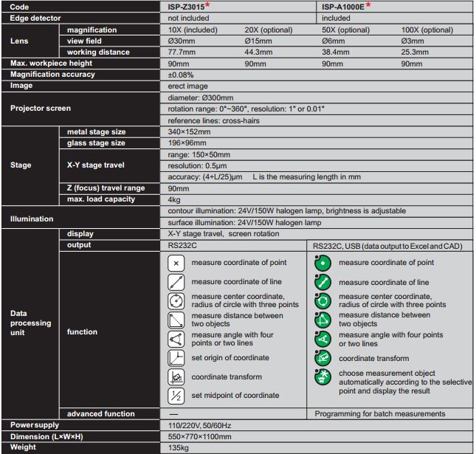The height and width of the screenshot is (454, 476).
Task: Click the 'Ø15mm' view field value
Action: click(x=258, y=41)
